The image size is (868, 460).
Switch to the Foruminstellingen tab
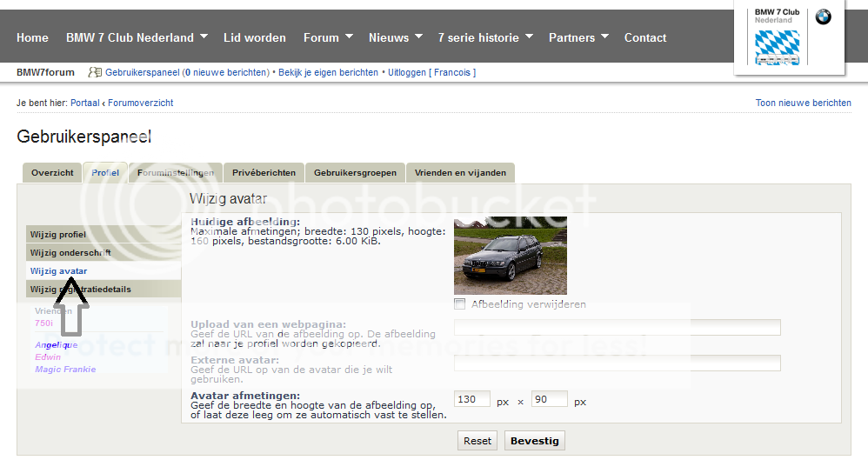[176, 173]
